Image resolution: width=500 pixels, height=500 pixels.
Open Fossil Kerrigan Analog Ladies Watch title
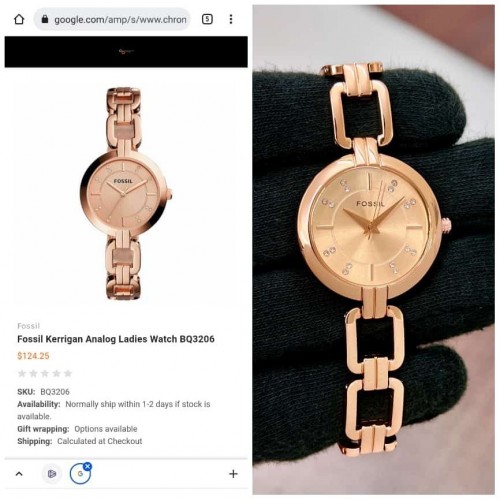(x=116, y=339)
